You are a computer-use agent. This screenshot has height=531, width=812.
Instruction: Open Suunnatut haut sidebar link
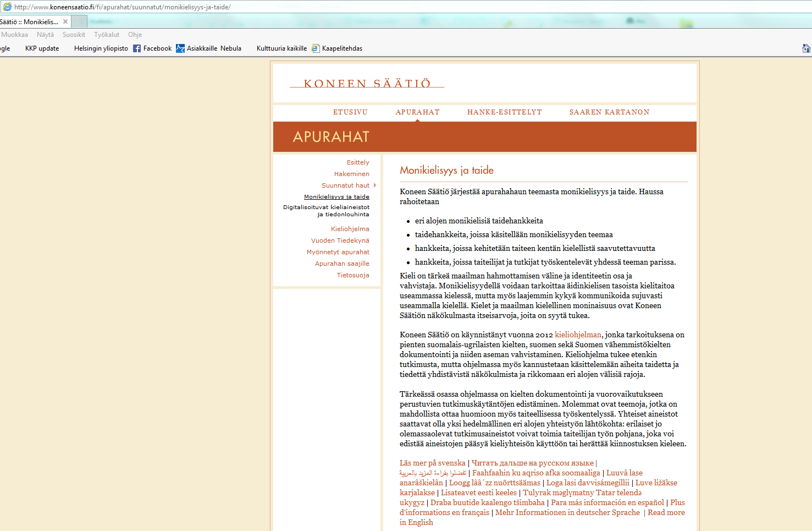[345, 185]
